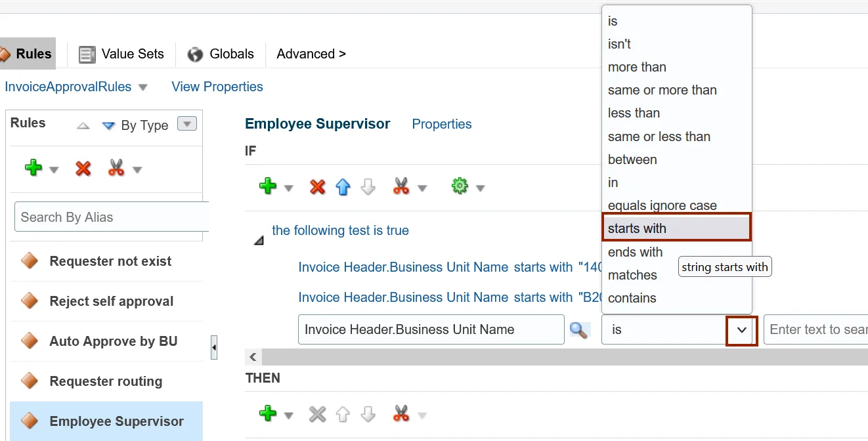
Task: Open Properties link beside Employee Supervisor
Action: pyautogui.click(x=442, y=124)
